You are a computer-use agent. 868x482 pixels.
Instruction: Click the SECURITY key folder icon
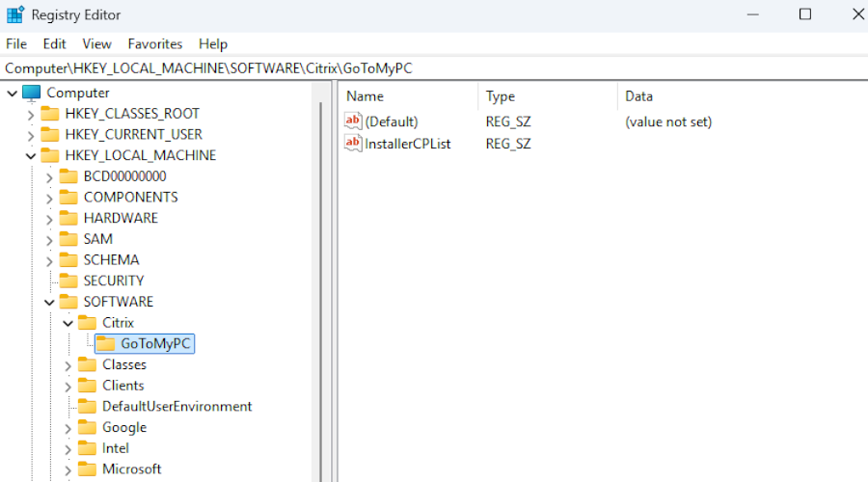[68, 281]
